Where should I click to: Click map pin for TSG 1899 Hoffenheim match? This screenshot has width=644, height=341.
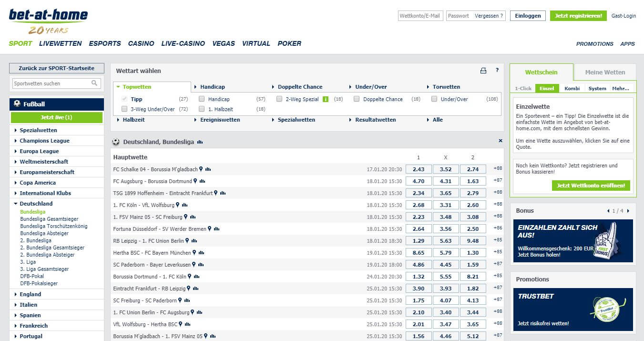coord(216,193)
